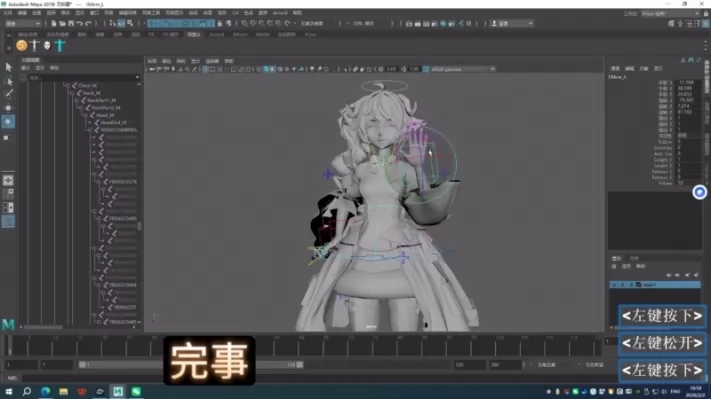Toggle layer1 playback P box
The image size is (711, 399).
623,285
